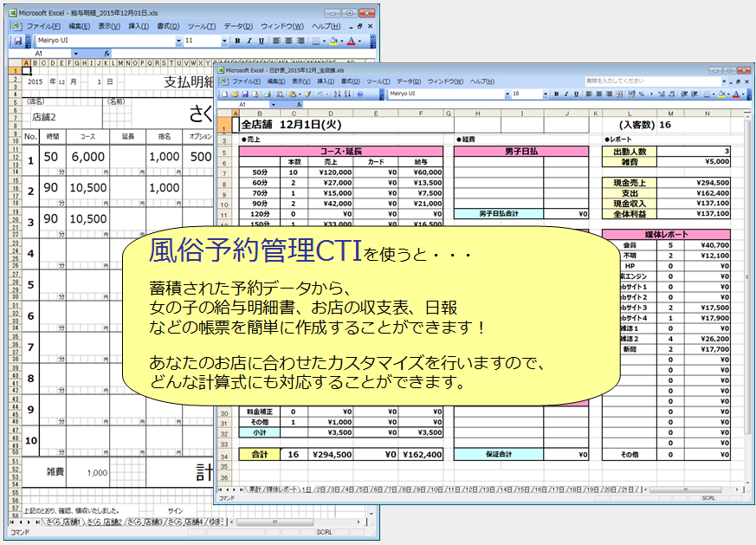Click the Save icon in the payslip window toolbar
Viewport: 756px width, 545px height.
point(17,41)
